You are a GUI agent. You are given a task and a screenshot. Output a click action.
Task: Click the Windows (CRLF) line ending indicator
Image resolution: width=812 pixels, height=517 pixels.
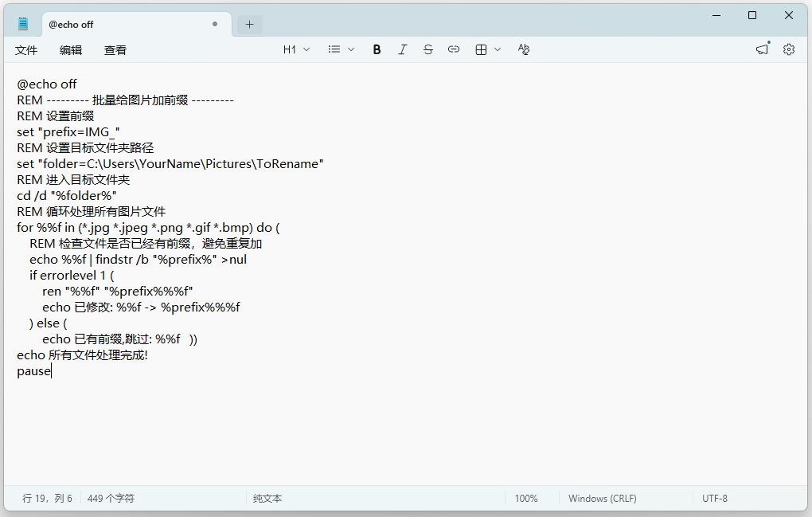pyautogui.click(x=603, y=499)
